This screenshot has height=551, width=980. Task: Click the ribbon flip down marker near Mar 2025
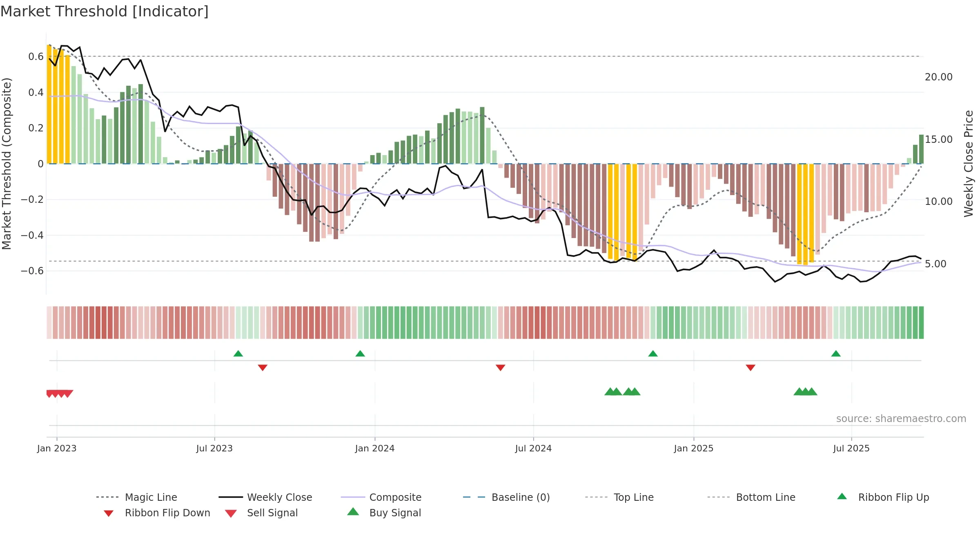[x=751, y=368]
